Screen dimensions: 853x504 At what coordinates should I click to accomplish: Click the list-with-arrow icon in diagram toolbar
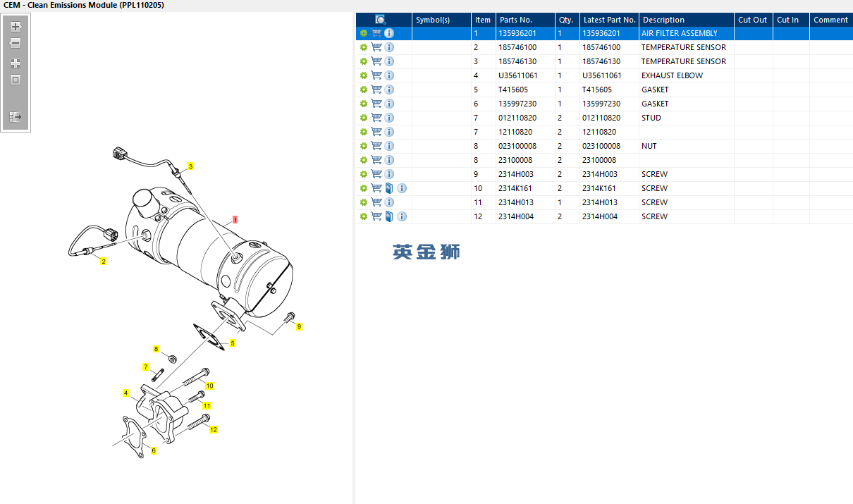[16, 117]
